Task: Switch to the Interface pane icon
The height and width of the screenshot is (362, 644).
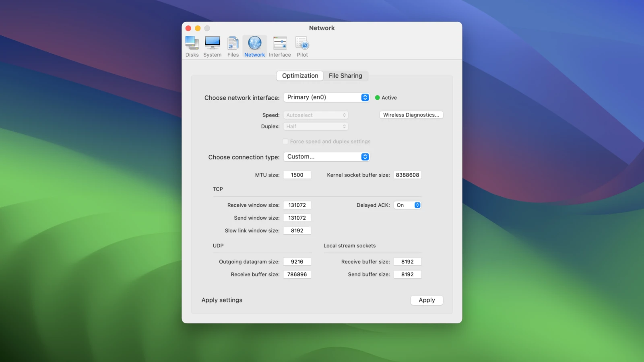Action: click(x=280, y=43)
